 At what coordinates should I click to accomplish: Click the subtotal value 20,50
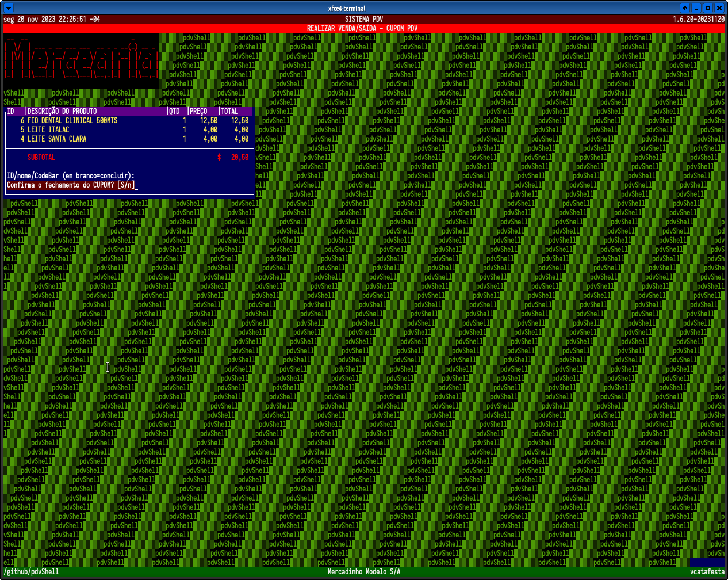click(240, 157)
